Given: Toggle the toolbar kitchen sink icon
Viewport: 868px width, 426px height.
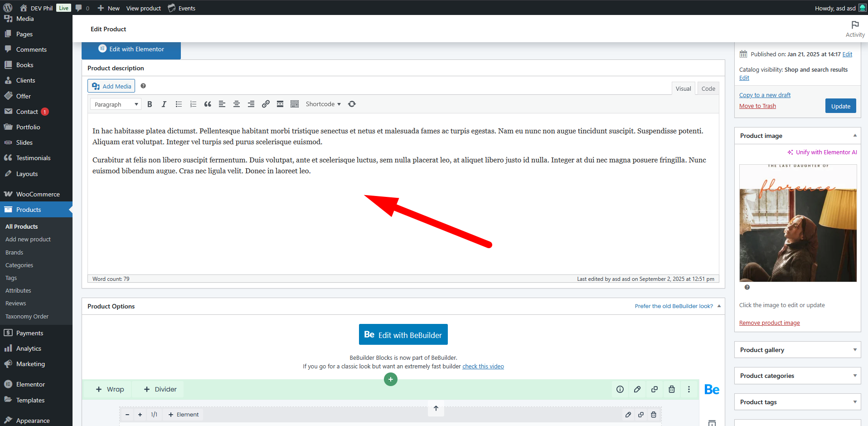Looking at the screenshot, I should tap(295, 104).
